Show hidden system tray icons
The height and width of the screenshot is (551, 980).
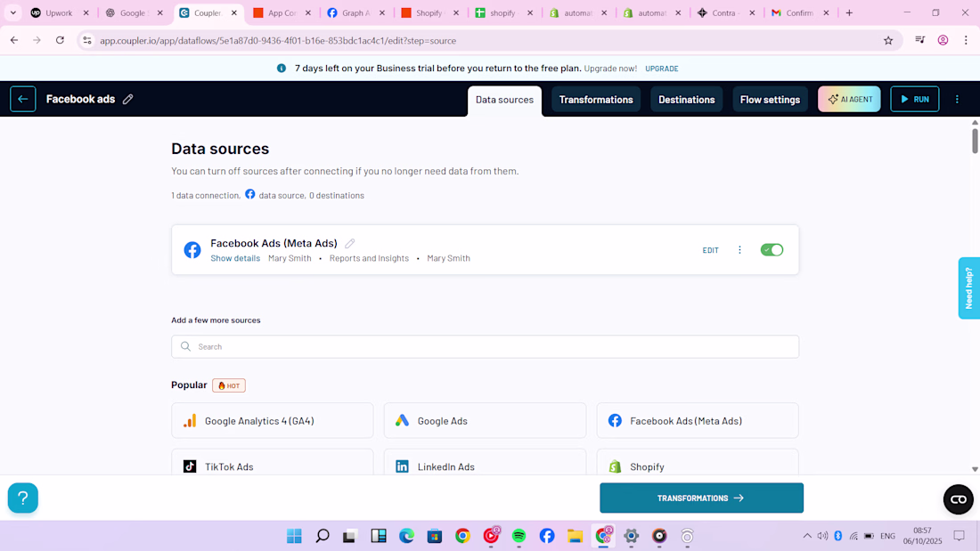point(807,536)
